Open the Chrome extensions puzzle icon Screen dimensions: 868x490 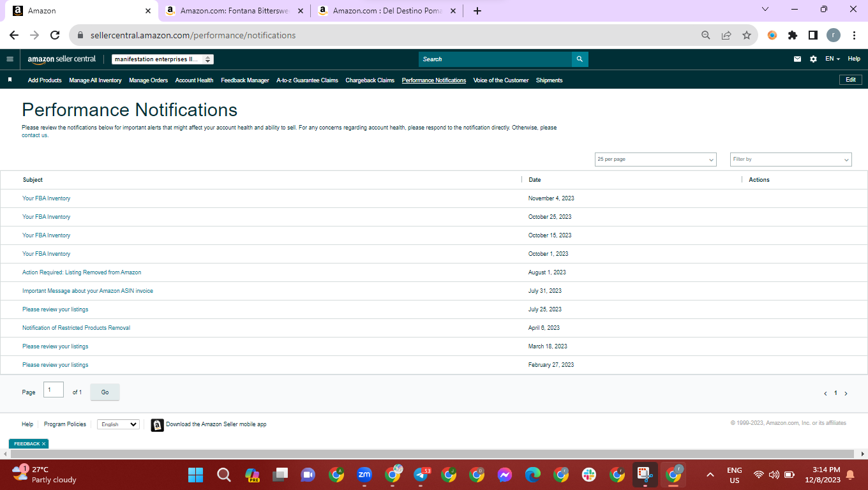[793, 35]
